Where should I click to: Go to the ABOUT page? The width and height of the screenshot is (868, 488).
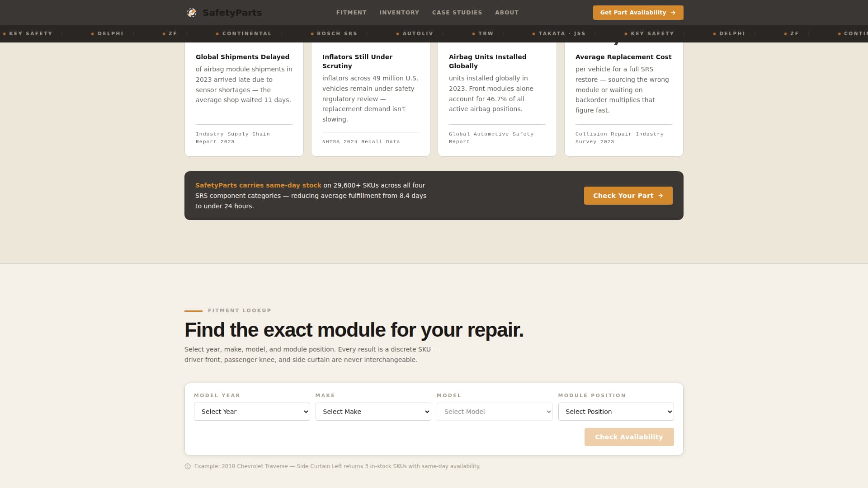pos(507,12)
